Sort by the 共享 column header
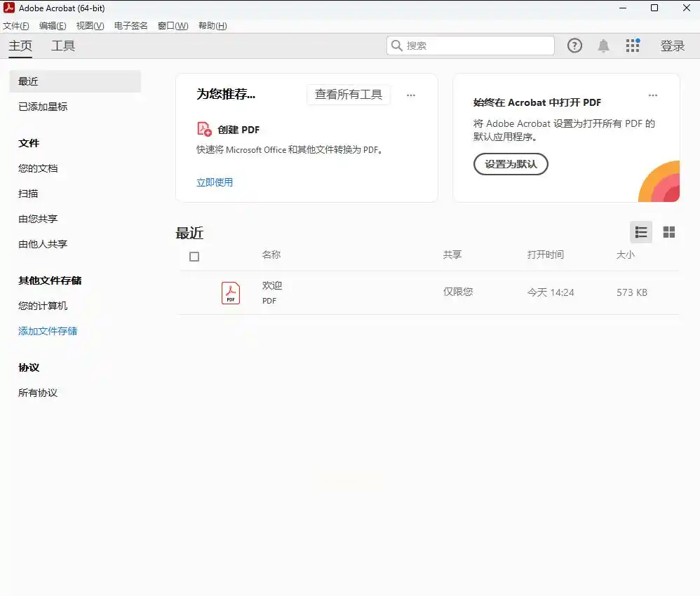700x596 pixels. 452,255
